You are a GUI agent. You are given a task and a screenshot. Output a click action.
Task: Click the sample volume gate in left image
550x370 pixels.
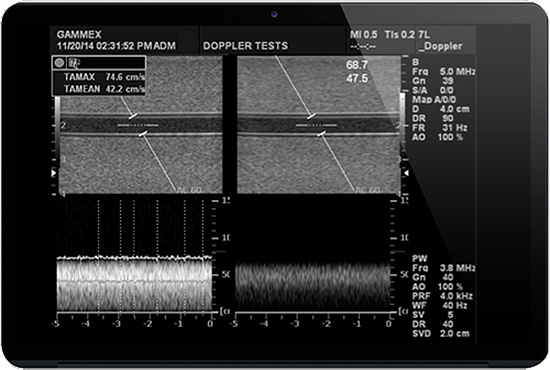tap(138, 125)
